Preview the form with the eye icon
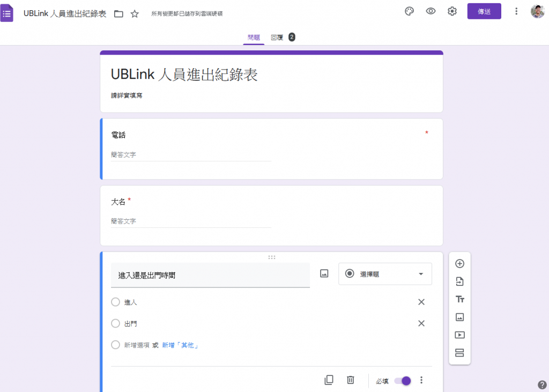This screenshot has width=549, height=392. [431, 11]
